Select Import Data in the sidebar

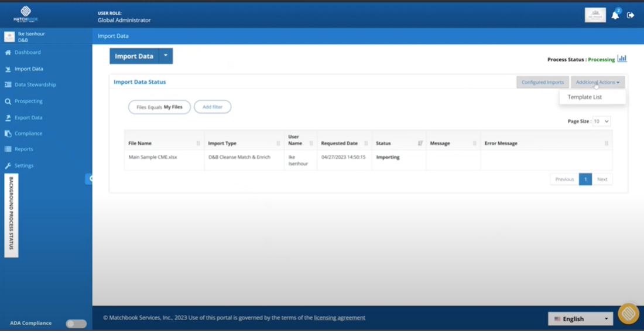click(29, 69)
